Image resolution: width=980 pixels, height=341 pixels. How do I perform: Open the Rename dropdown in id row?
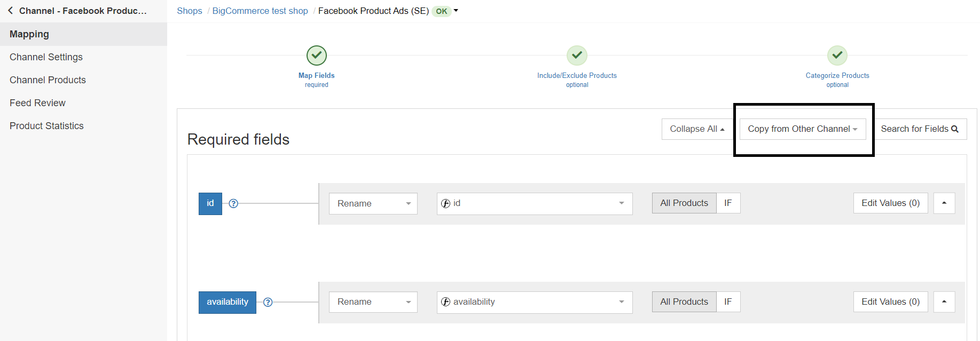[373, 204]
